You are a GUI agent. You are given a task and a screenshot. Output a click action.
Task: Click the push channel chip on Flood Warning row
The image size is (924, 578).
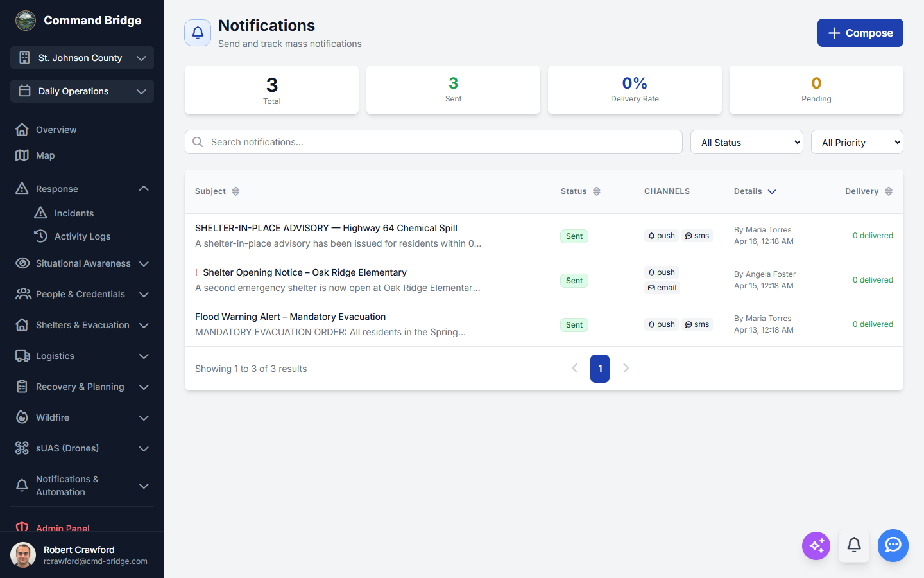(661, 324)
